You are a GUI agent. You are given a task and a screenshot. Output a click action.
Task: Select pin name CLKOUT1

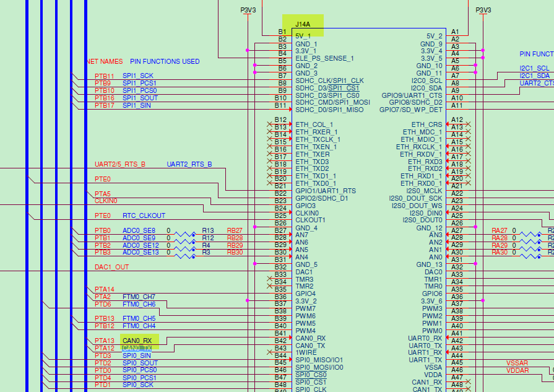pyautogui.click(x=310, y=220)
